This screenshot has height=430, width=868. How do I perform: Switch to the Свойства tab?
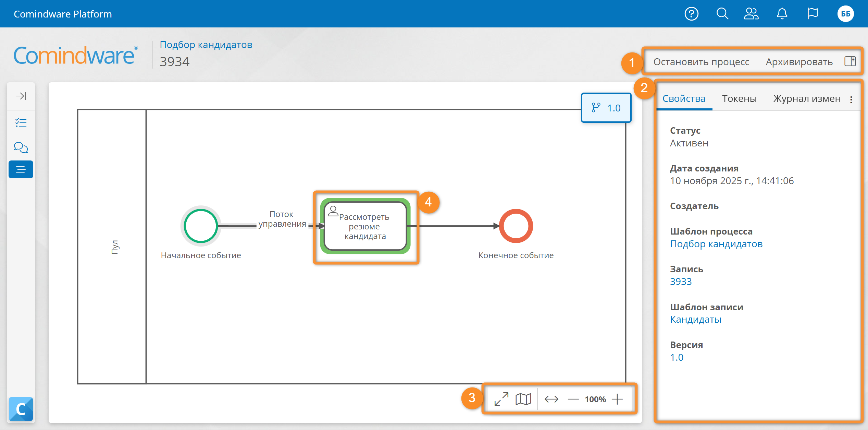coord(684,99)
